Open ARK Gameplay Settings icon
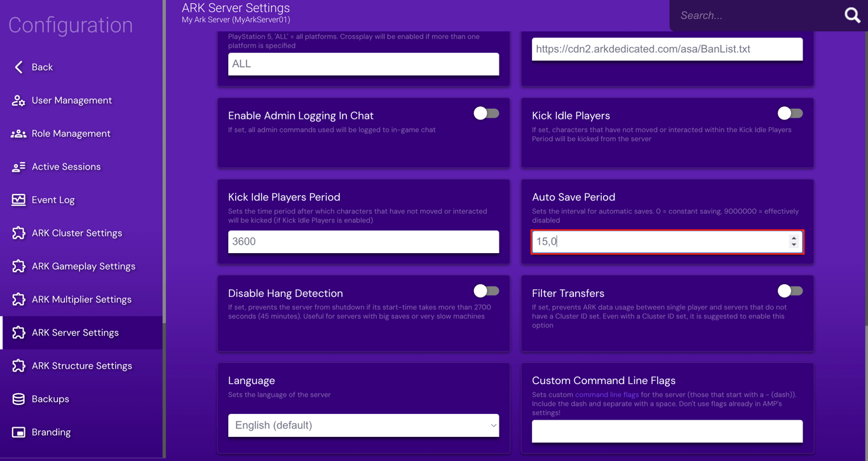868x461 pixels. [18, 266]
